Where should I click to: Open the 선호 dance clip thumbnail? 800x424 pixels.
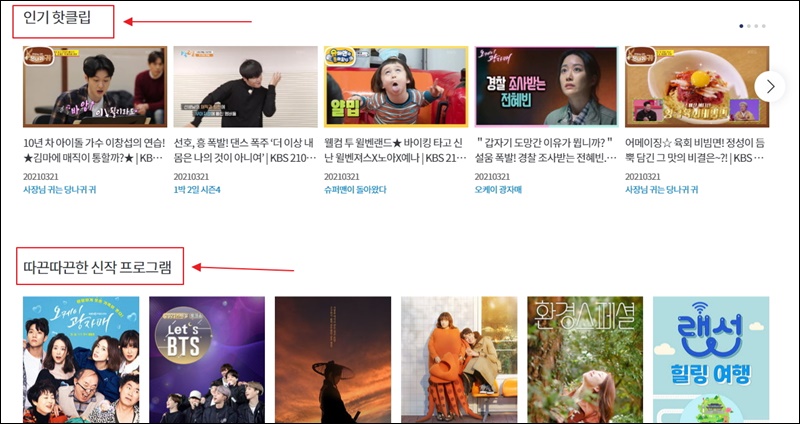[245, 87]
